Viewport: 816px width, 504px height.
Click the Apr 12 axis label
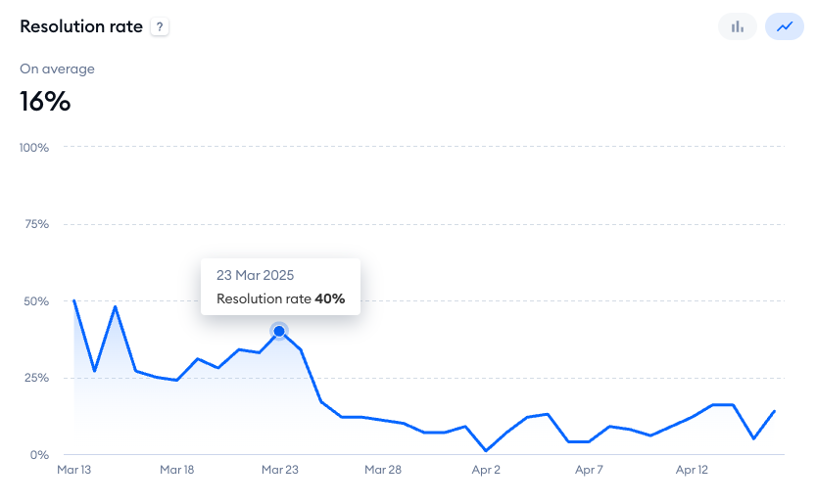pyautogui.click(x=692, y=470)
